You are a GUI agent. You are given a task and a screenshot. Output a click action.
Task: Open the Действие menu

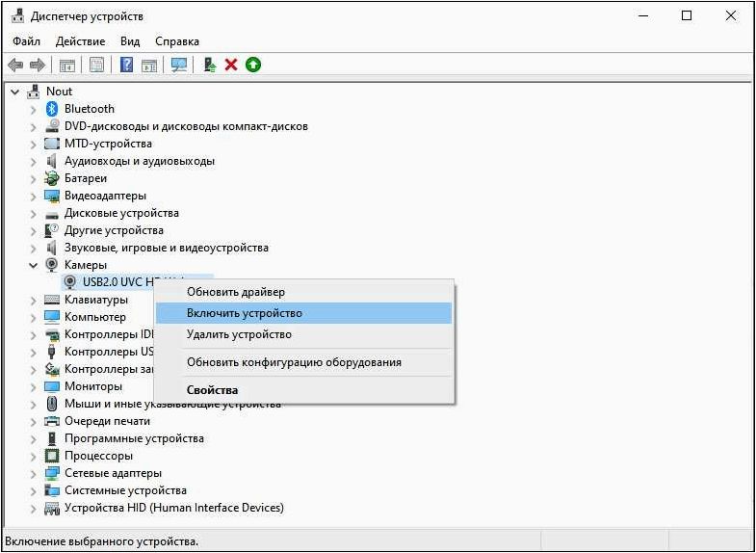pos(81,41)
